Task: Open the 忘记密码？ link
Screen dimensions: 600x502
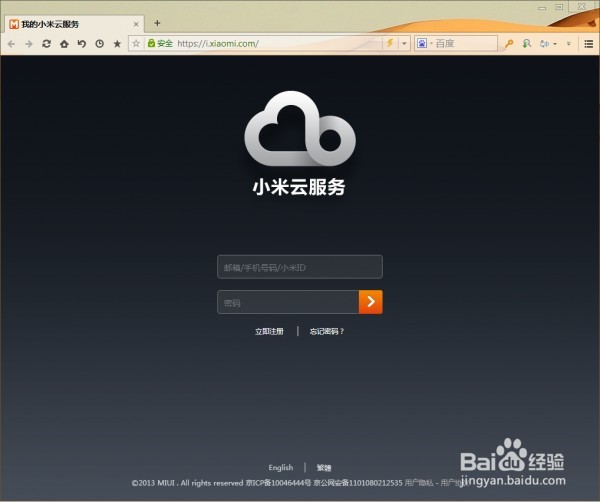Action: [327, 331]
